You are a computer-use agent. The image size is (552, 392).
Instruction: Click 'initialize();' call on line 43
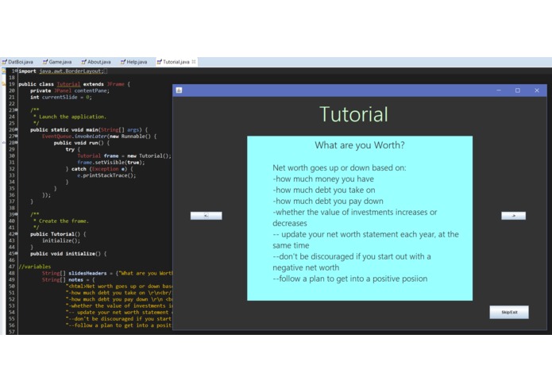[61, 240]
